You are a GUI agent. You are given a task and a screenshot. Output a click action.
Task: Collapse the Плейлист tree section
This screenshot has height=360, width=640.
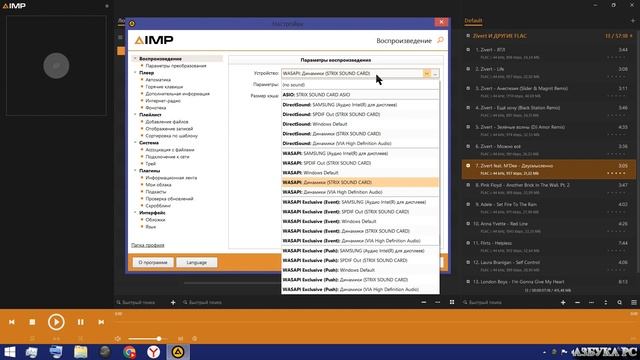point(135,115)
